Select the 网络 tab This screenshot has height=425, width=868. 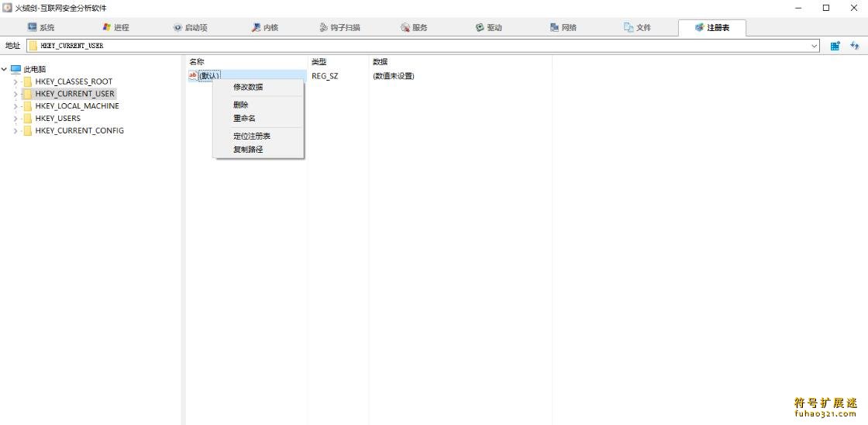(563, 27)
